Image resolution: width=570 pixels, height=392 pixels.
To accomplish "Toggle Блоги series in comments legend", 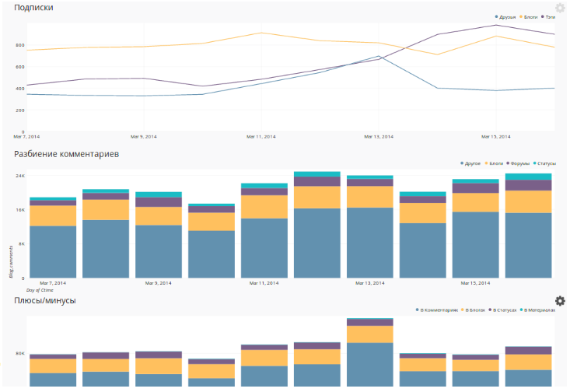I will point(494,163).
